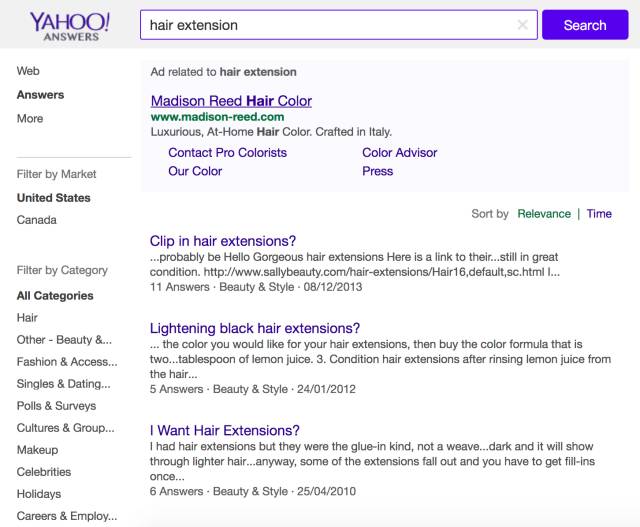Screen dimensions: 640x527
Task: Open the Contact Pro Colorists link
Action: pos(227,153)
